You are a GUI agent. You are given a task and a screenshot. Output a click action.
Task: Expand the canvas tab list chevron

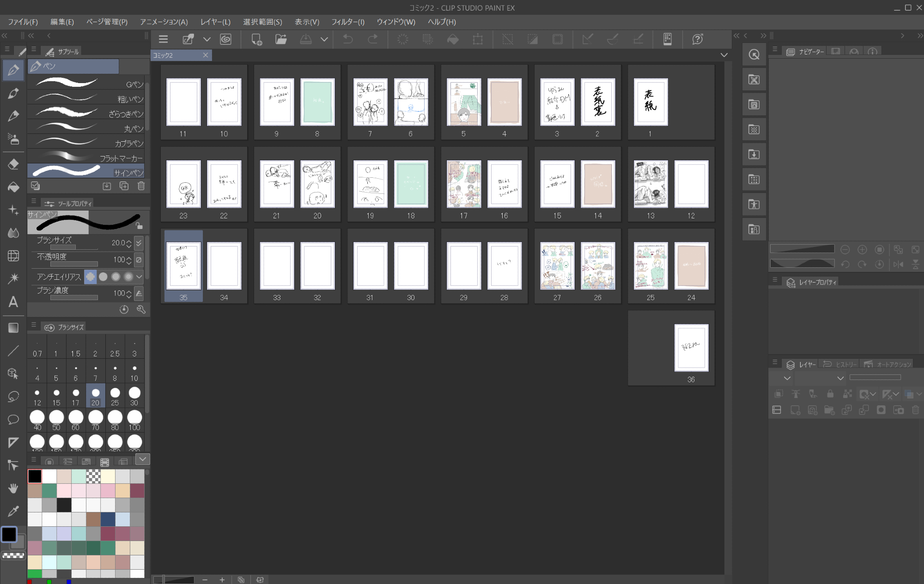pyautogui.click(x=724, y=55)
